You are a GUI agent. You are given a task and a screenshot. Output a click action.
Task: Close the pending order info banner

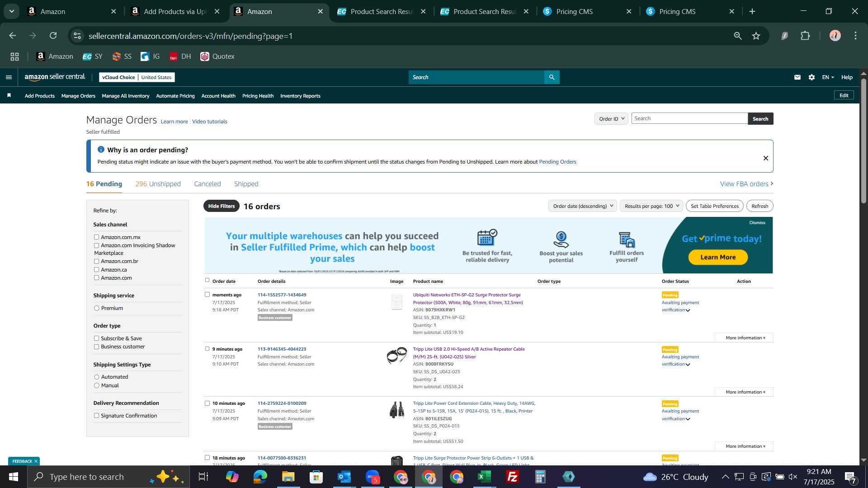pyautogui.click(x=766, y=158)
